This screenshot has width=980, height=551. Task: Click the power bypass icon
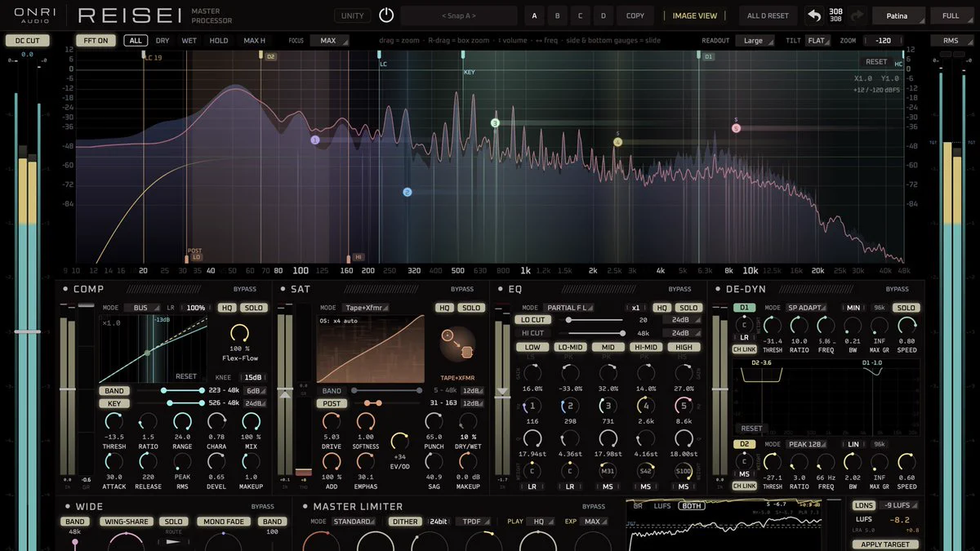click(386, 16)
